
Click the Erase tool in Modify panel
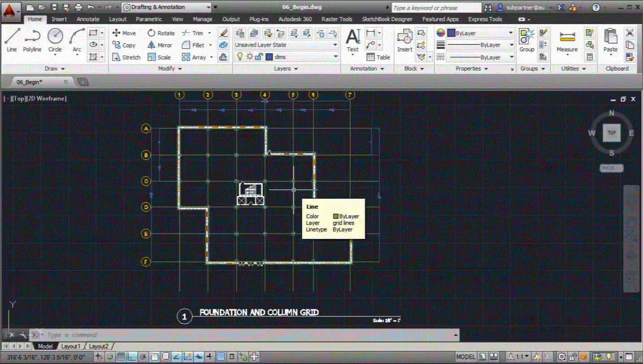pos(223,33)
